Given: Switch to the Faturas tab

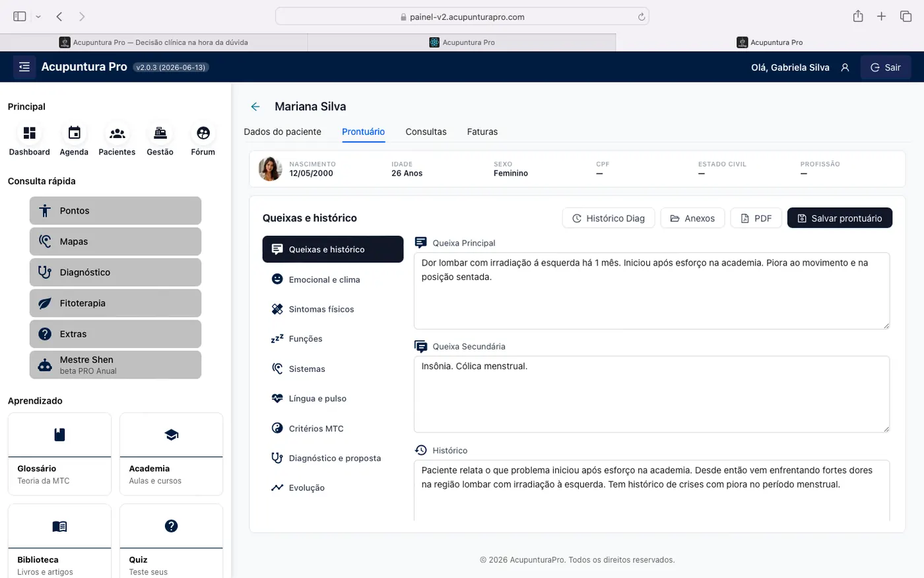Looking at the screenshot, I should click(x=482, y=131).
